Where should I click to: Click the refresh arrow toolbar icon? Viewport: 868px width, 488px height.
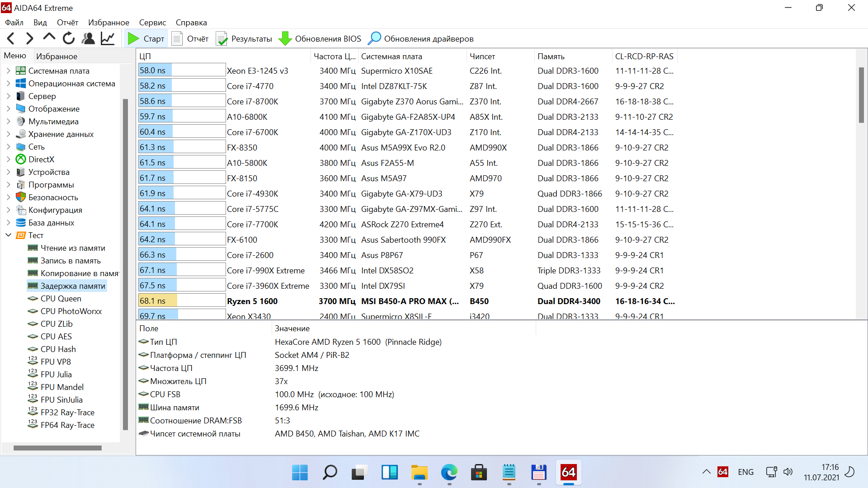pyautogui.click(x=69, y=39)
